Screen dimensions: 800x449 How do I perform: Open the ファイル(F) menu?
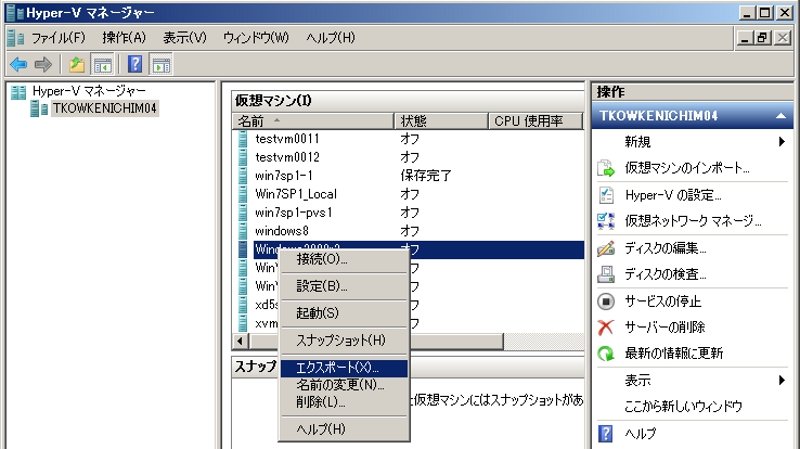click(58, 38)
